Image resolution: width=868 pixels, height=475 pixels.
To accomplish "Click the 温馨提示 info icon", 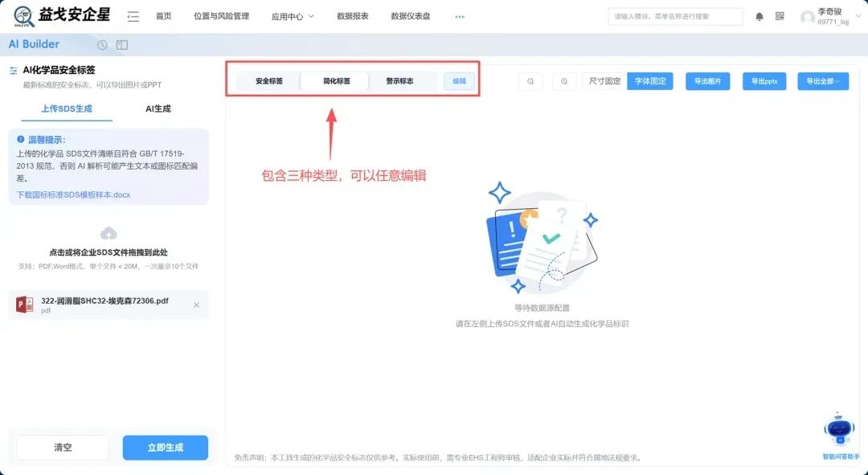I will [x=20, y=140].
